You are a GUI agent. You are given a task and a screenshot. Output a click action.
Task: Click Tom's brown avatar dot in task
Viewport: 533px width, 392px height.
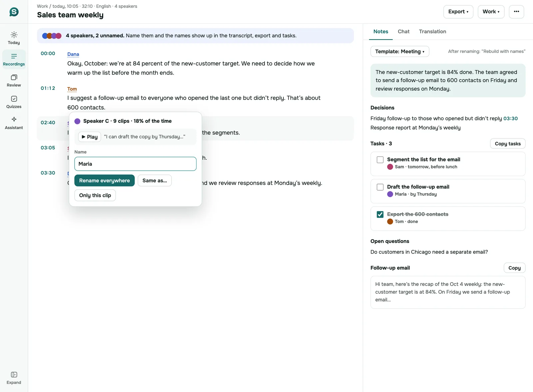tap(390, 221)
